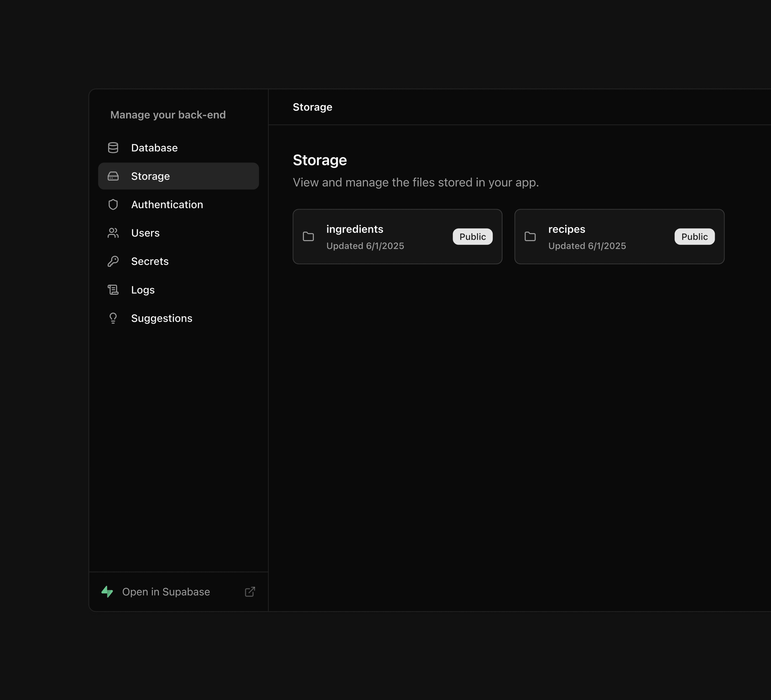Click 'Updated 6/1/2025' under recipes
This screenshot has width=771, height=700.
coord(587,246)
